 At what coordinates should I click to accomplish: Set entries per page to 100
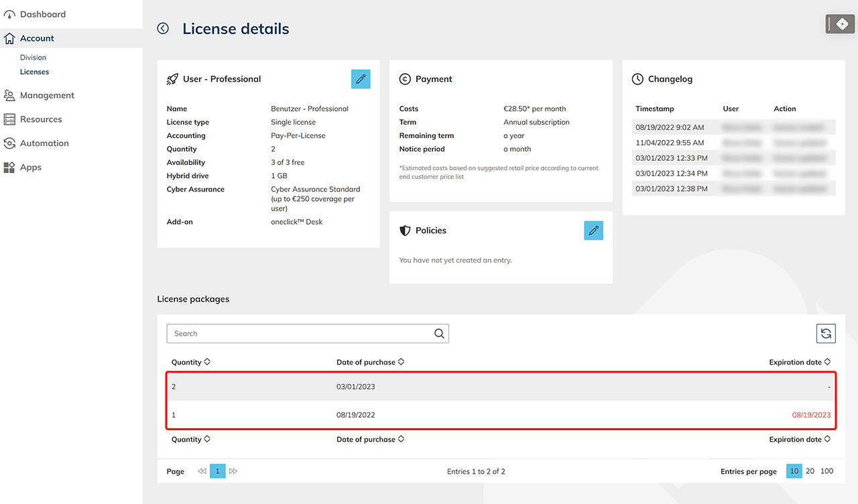tap(827, 471)
